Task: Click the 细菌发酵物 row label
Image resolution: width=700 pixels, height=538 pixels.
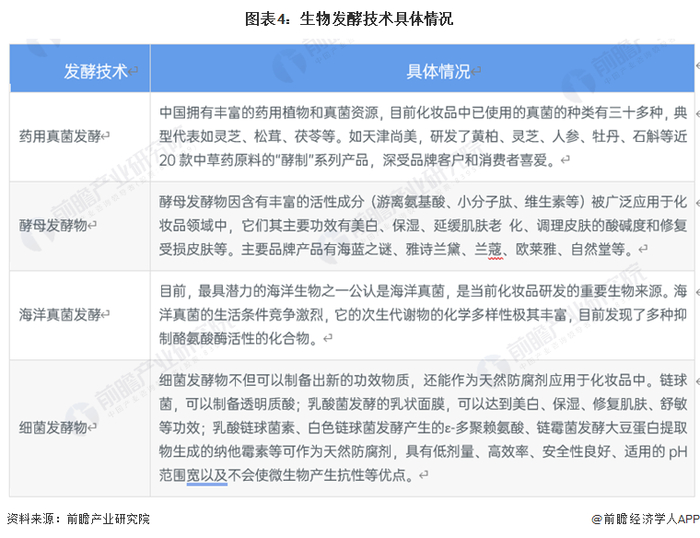Action: coord(53,427)
